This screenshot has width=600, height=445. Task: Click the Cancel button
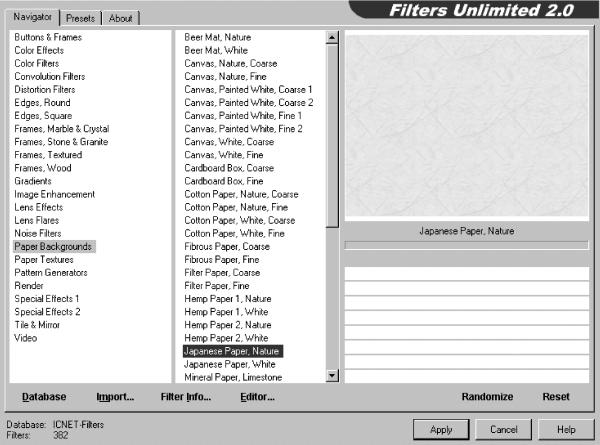tap(504, 429)
